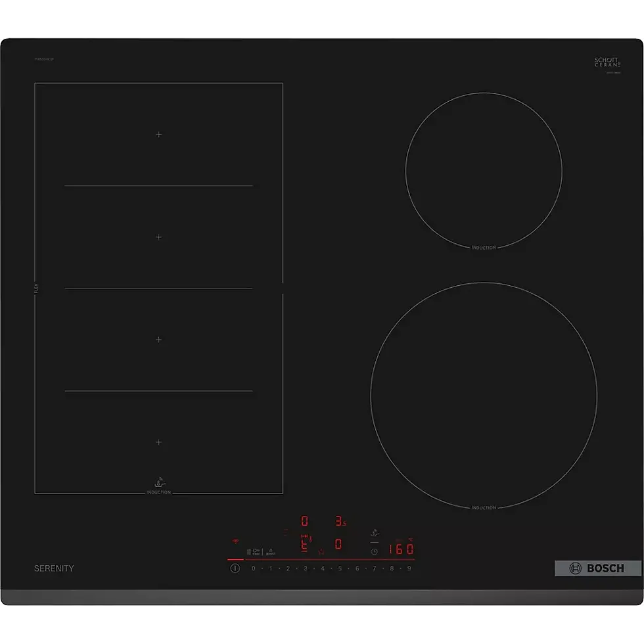Set power level 3 on the slider
This screenshot has width=644, height=644.
(x=305, y=568)
